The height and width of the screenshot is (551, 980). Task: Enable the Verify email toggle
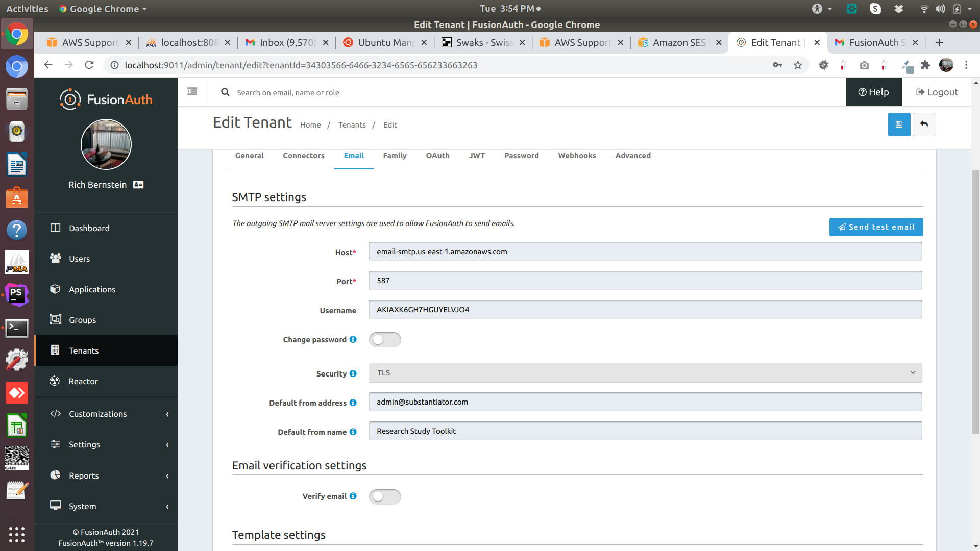click(385, 496)
